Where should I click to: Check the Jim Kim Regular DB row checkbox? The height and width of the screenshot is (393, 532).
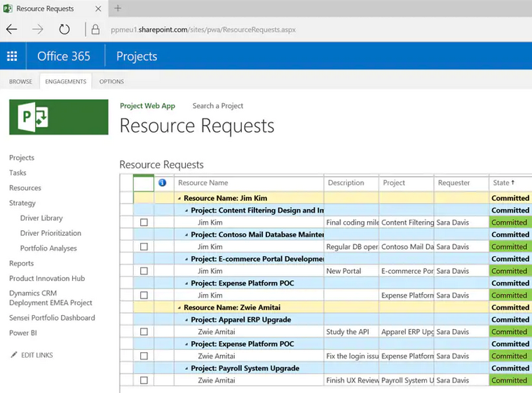pos(144,246)
